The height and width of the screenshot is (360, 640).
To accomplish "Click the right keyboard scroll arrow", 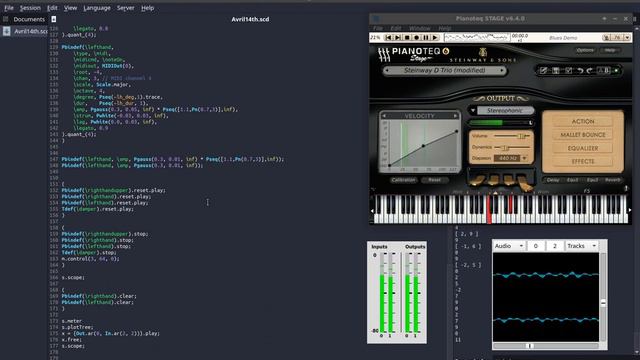I will [x=630, y=210].
